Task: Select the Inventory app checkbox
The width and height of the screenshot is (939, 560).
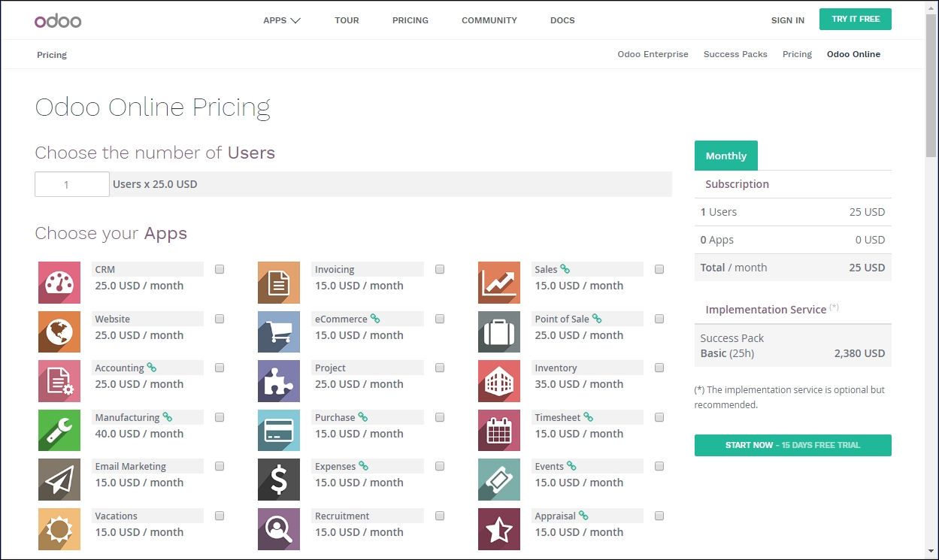Action: tap(659, 368)
